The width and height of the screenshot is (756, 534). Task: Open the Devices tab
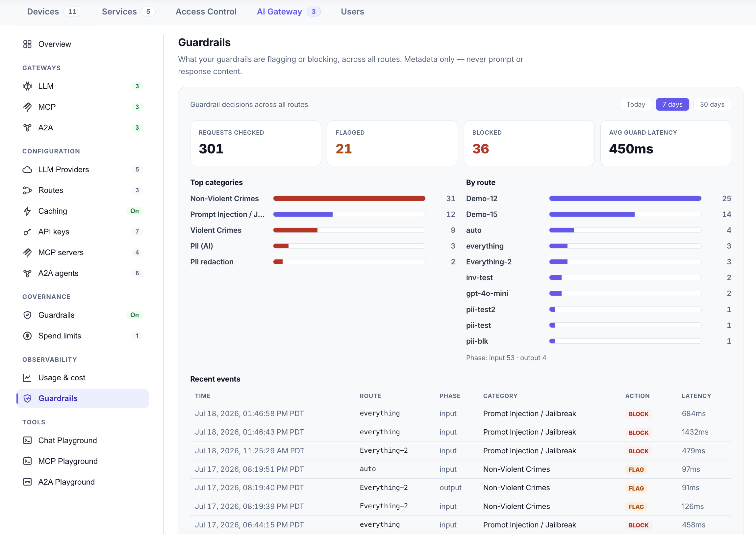[54, 12]
